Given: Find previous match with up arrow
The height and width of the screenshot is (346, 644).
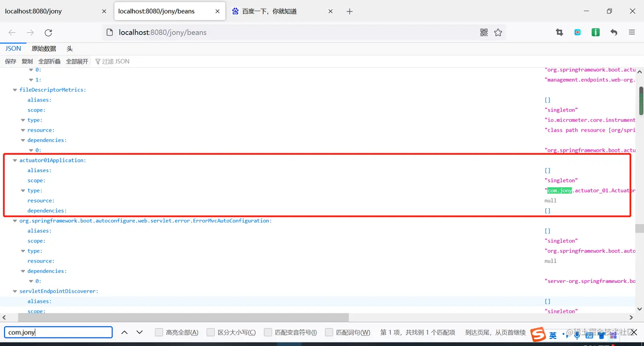Looking at the screenshot, I should point(124,332).
